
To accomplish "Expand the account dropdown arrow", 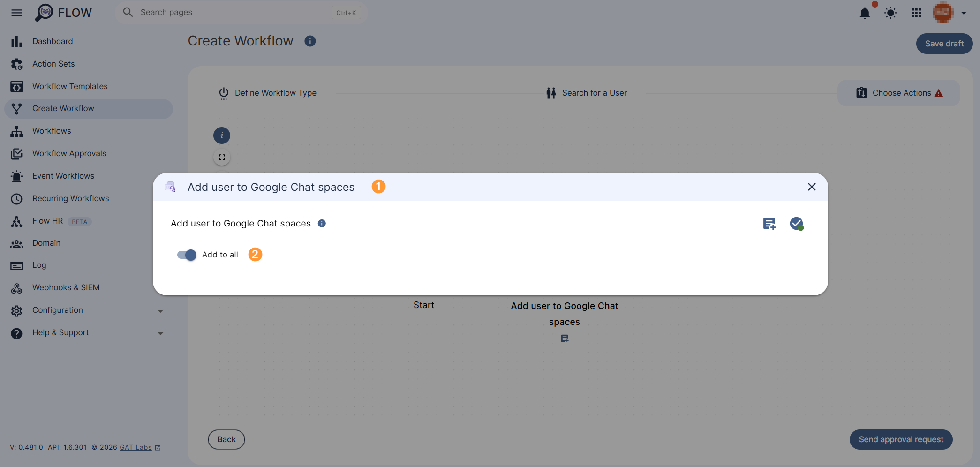I will [964, 13].
